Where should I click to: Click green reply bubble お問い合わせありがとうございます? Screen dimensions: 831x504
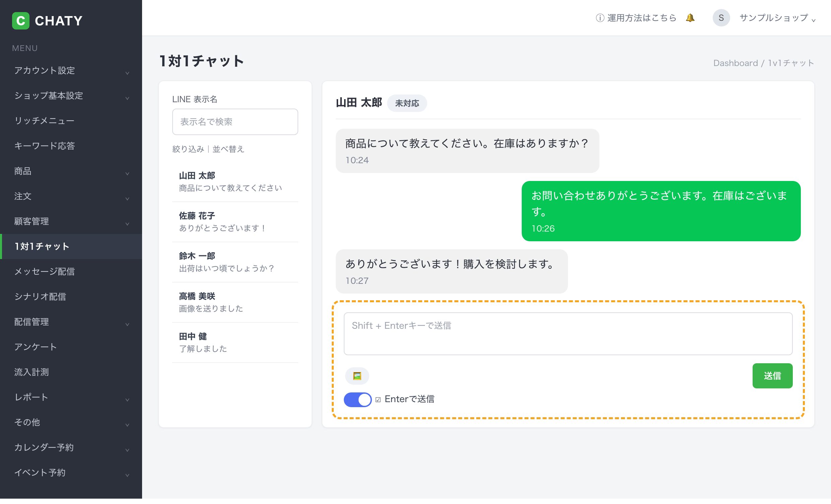click(661, 211)
